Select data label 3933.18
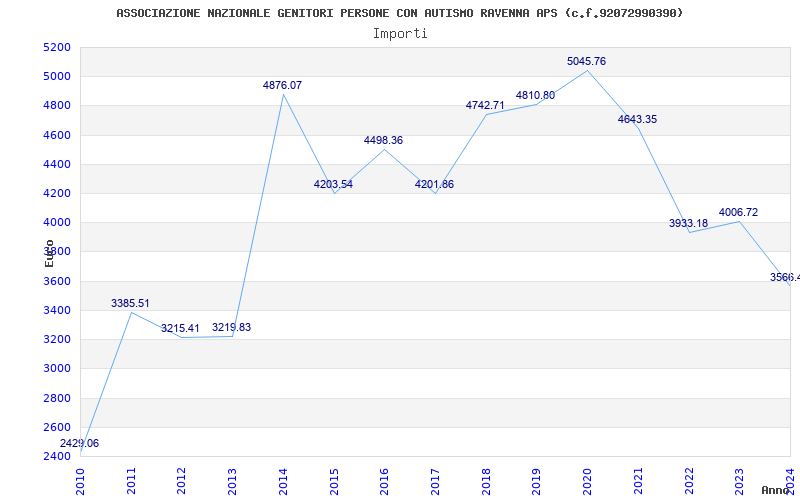 point(688,223)
